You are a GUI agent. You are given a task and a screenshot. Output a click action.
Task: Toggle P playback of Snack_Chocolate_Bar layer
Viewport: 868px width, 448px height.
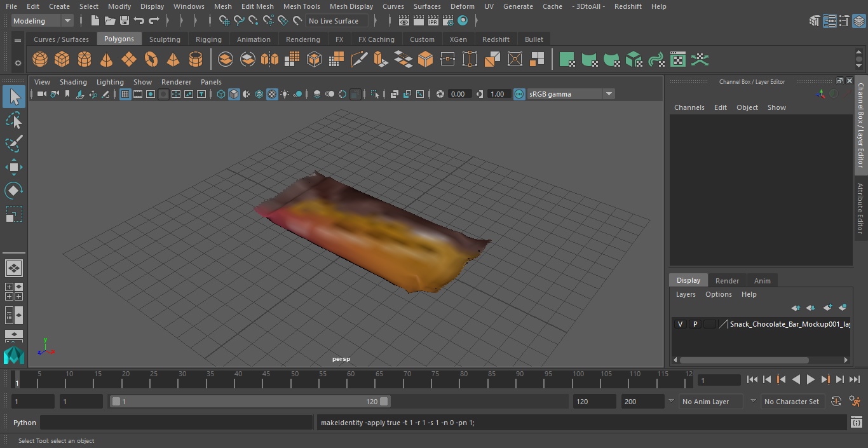point(695,324)
